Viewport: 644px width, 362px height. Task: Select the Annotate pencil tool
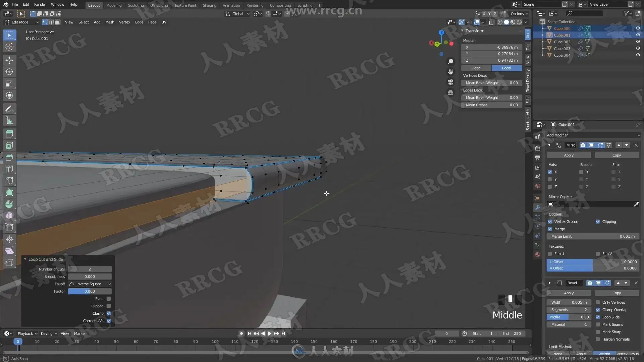coord(9,109)
